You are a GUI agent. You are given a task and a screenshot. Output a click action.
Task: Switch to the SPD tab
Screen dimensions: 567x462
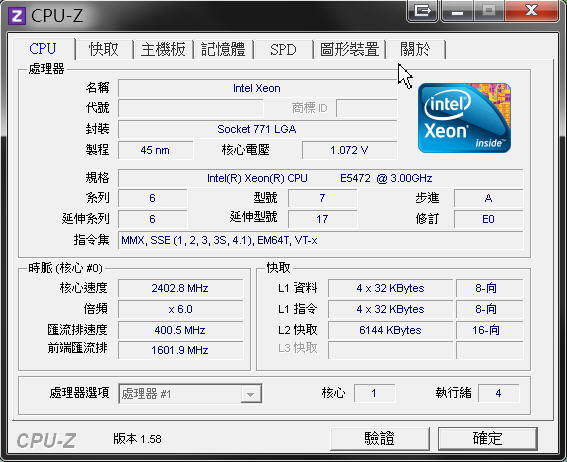pyautogui.click(x=283, y=49)
